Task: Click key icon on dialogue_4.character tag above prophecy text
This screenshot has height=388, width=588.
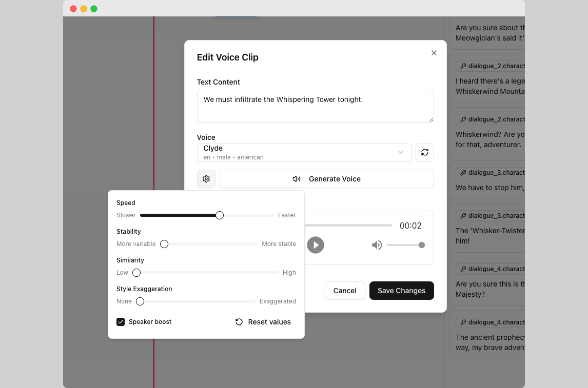Action: click(x=463, y=322)
